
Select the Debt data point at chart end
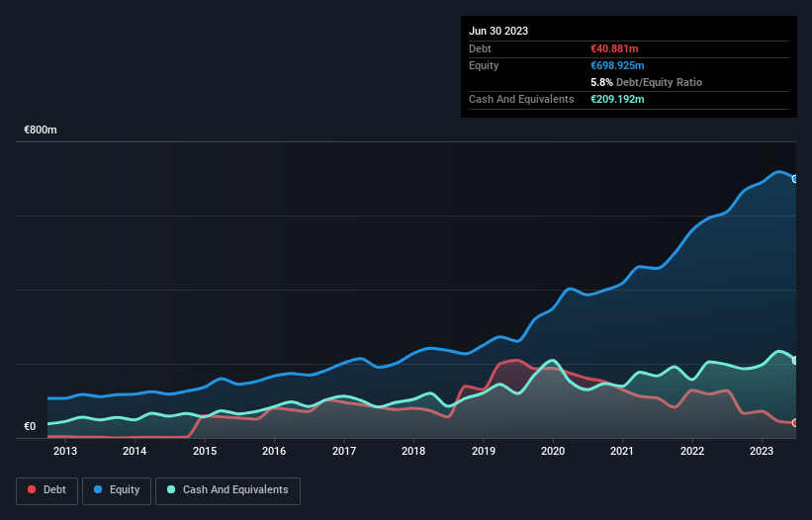(x=795, y=423)
